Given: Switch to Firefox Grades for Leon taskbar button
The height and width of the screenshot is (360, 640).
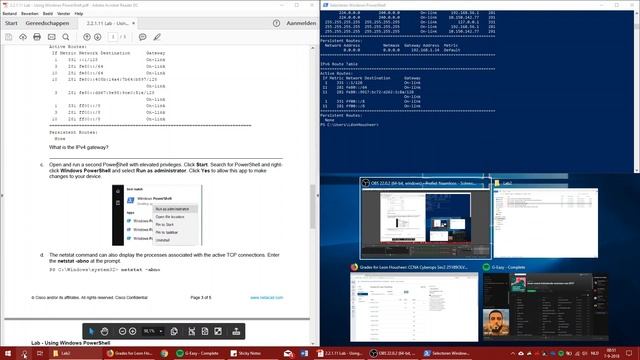Looking at the screenshot, I should click(x=129, y=353).
